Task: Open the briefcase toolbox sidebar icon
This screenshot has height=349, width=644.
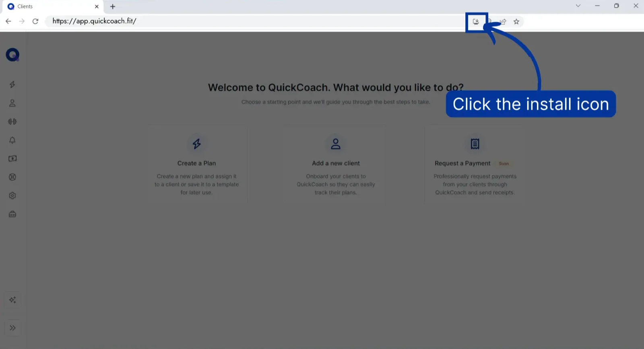Action: 12,214
